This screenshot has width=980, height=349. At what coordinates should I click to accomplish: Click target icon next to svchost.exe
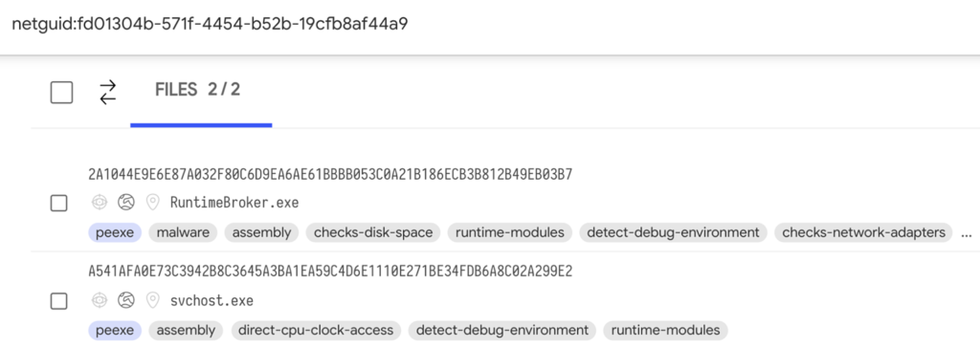[x=99, y=301]
